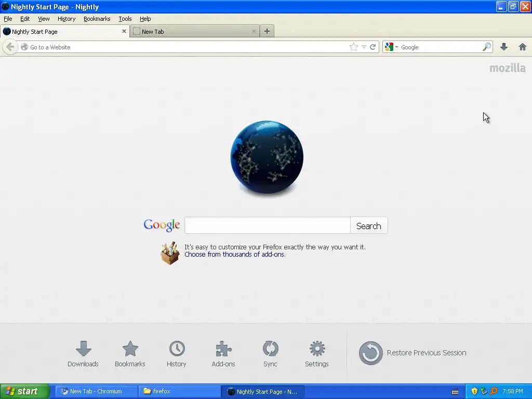This screenshot has width=532, height=399.
Task: Open the View menu
Action: pos(44,19)
